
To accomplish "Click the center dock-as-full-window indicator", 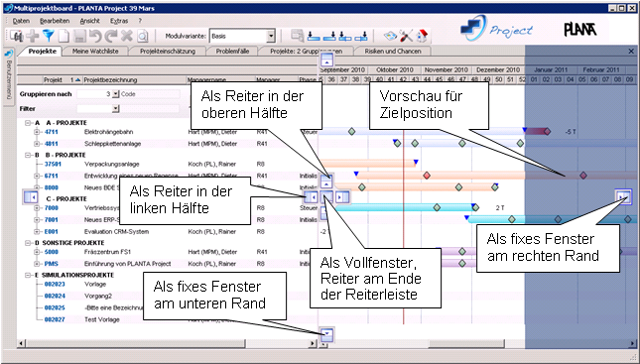I will coord(326,197).
